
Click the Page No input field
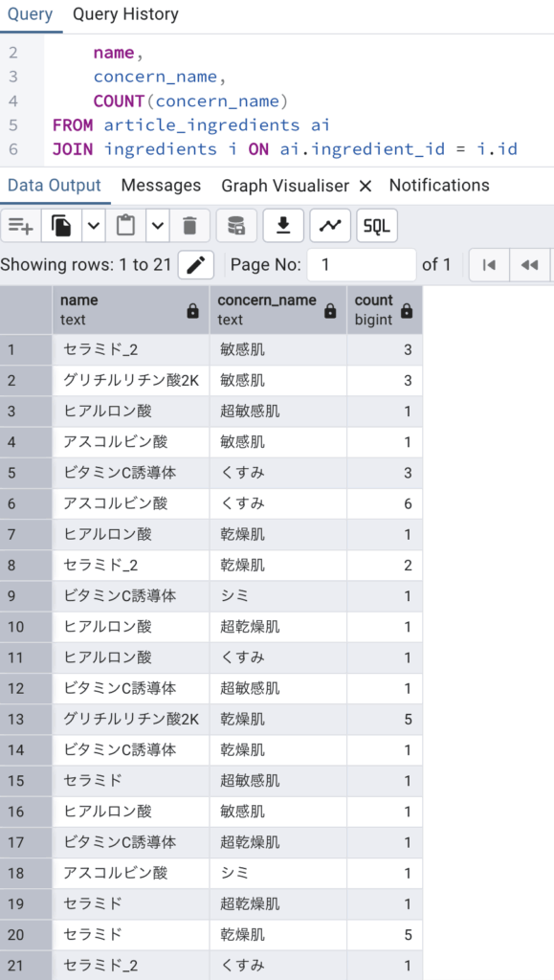click(x=363, y=265)
